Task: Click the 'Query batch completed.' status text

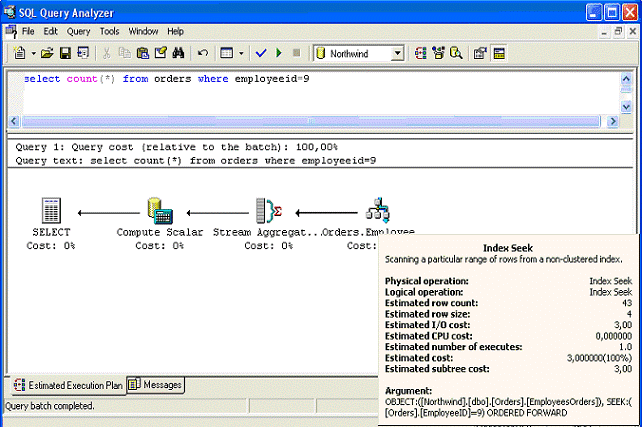Action: click(50, 406)
